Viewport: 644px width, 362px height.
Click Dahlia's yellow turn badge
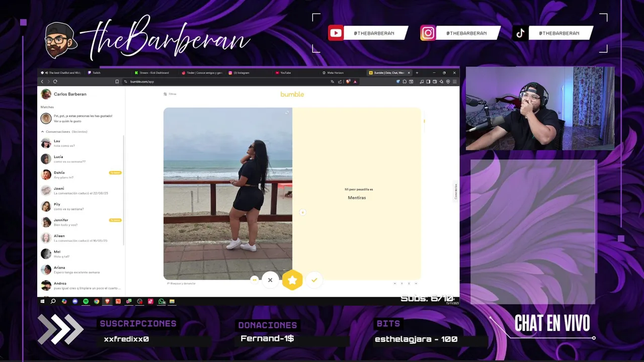pos(115,172)
